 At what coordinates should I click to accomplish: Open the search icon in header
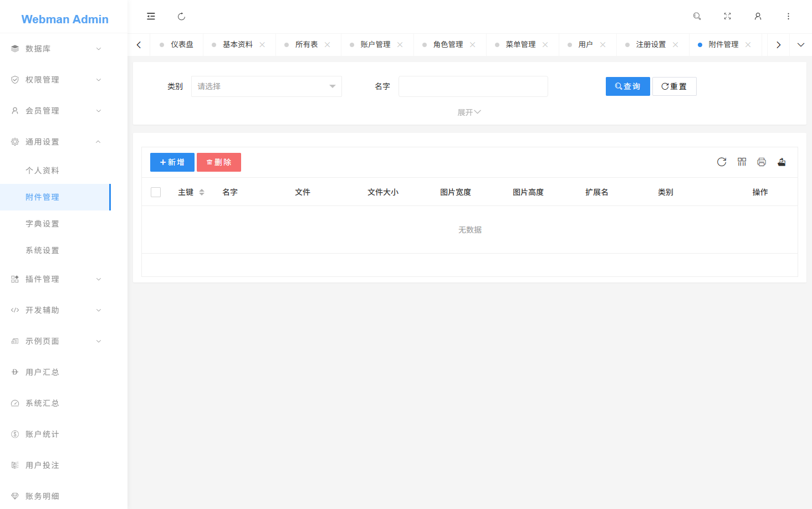click(697, 17)
